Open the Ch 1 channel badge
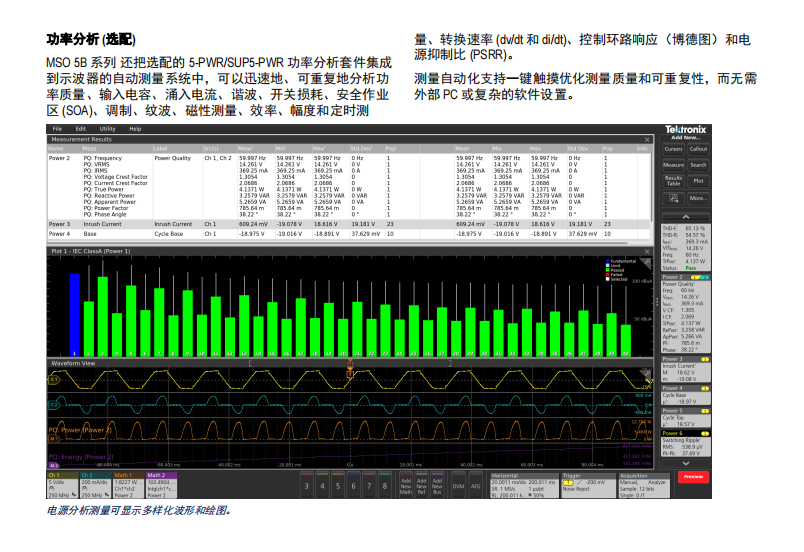 click(63, 485)
